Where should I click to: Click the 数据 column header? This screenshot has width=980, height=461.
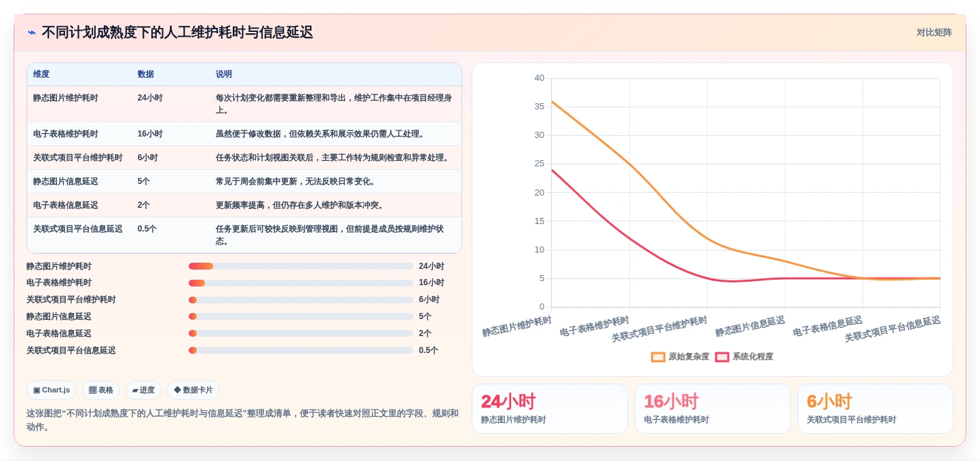coord(146,74)
